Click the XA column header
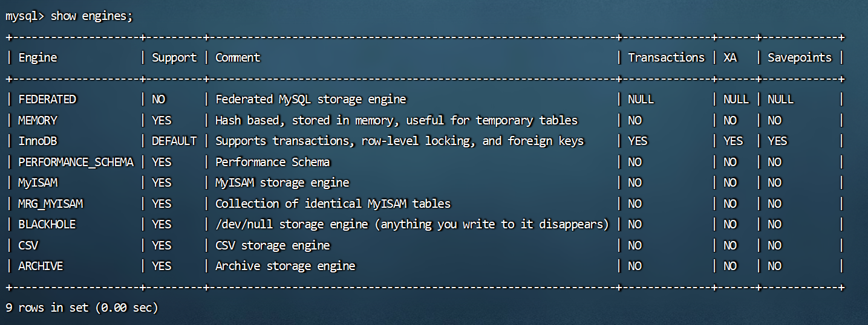Screen dimensions: 868x325 [x=730, y=57]
